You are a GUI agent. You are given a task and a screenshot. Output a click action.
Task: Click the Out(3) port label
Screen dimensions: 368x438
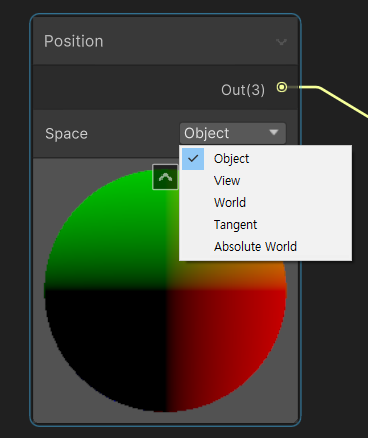[x=243, y=90]
